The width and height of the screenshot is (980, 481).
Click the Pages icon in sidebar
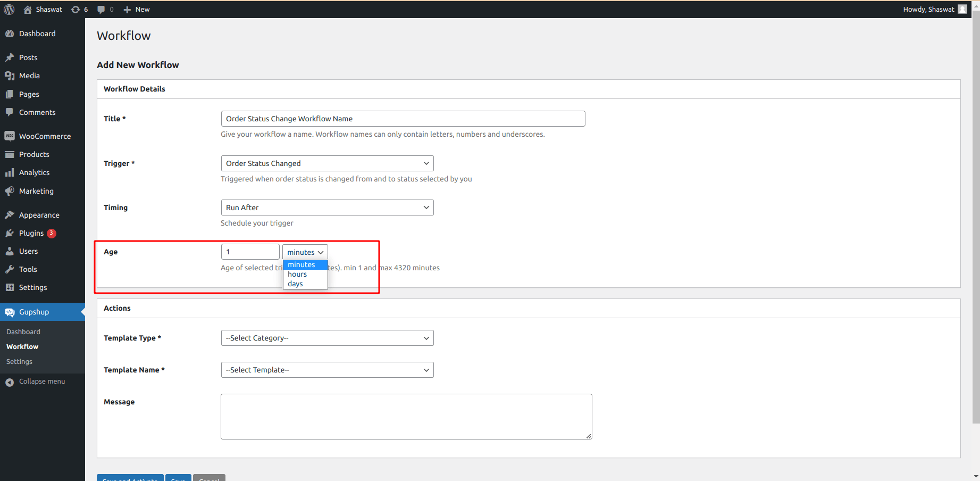coord(10,94)
